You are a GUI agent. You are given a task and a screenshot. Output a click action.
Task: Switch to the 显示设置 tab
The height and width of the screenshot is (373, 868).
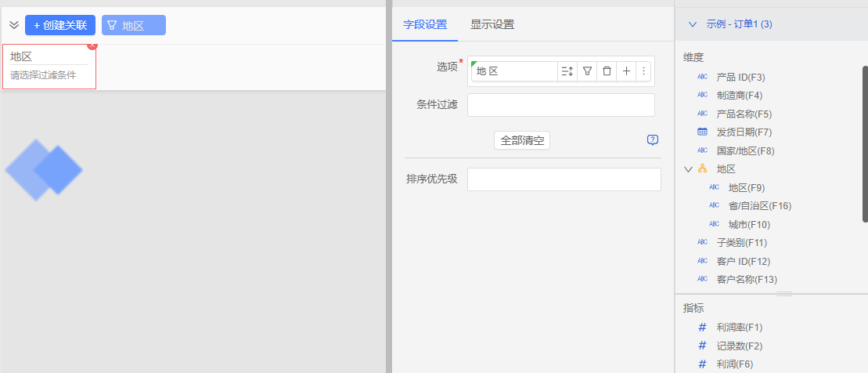[492, 24]
